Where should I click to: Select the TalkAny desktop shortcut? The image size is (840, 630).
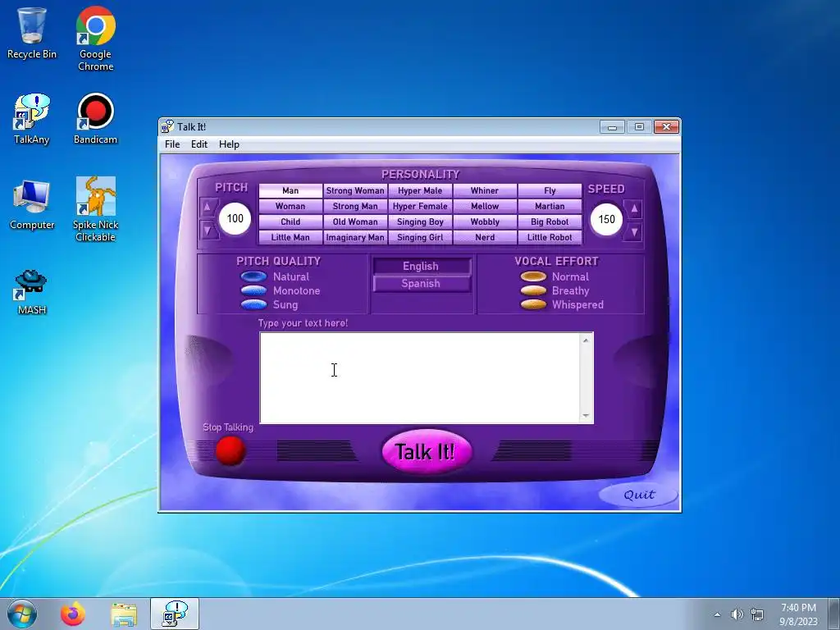click(x=32, y=119)
